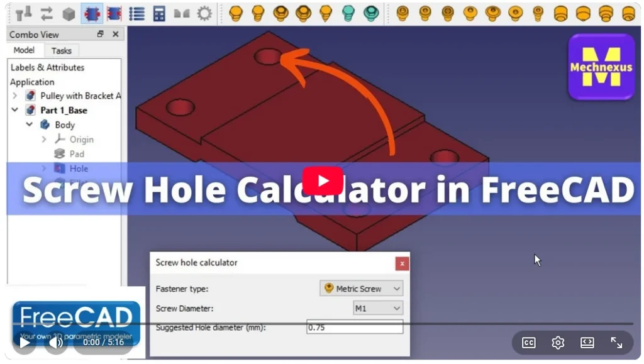The height and width of the screenshot is (364, 644).
Task: Click the gray cube simplify shape icon
Action: point(69,14)
